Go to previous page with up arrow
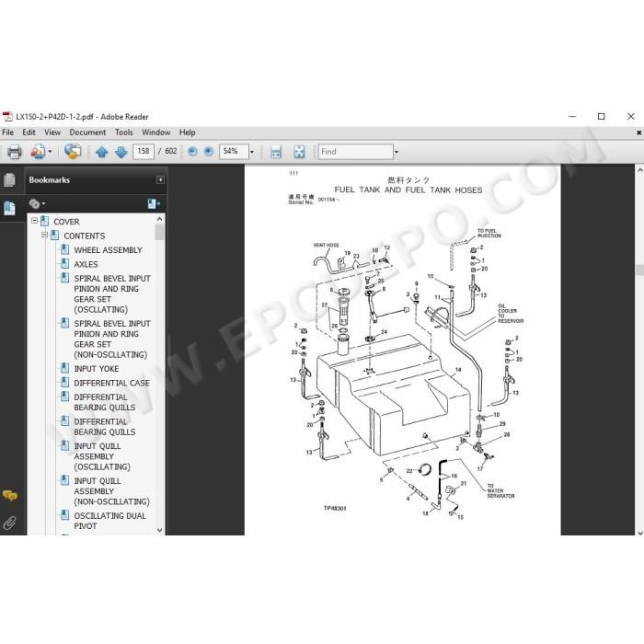644x644 pixels. click(x=101, y=152)
